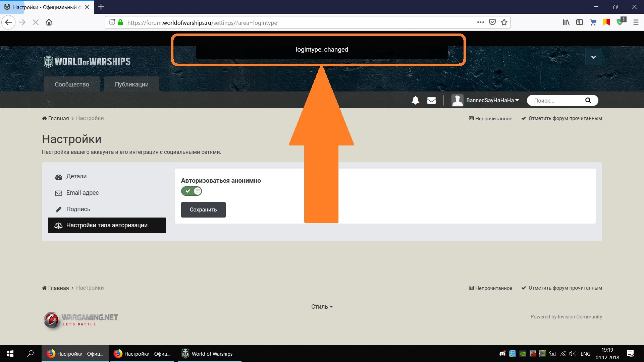The width and height of the screenshot is (644, 362).
Task: Open a new browser tab with plus
Action: pyautogui.click(x=101, y=7)
